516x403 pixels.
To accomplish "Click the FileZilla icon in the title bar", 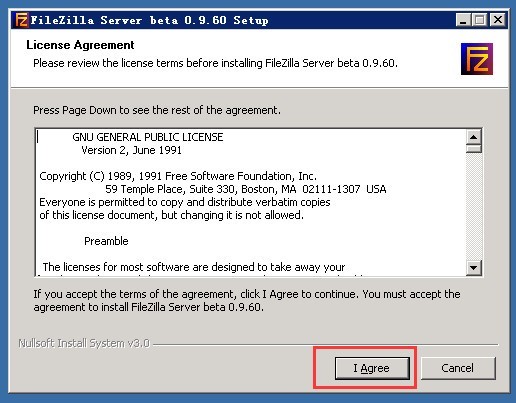I will point(21,20).
